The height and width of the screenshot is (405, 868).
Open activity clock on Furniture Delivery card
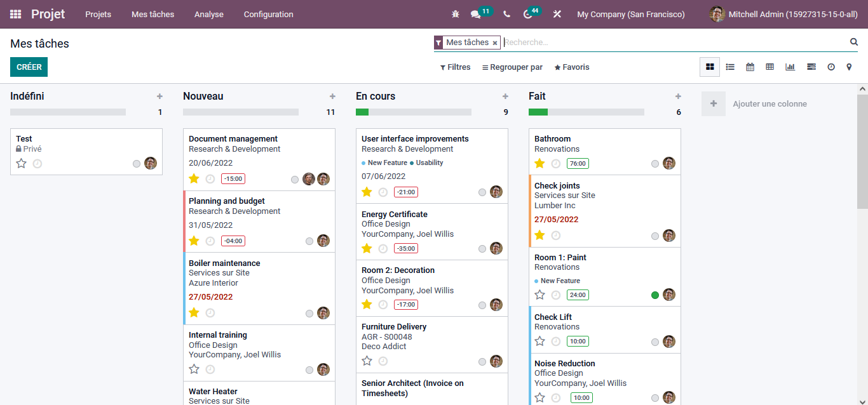click(383, 361)
